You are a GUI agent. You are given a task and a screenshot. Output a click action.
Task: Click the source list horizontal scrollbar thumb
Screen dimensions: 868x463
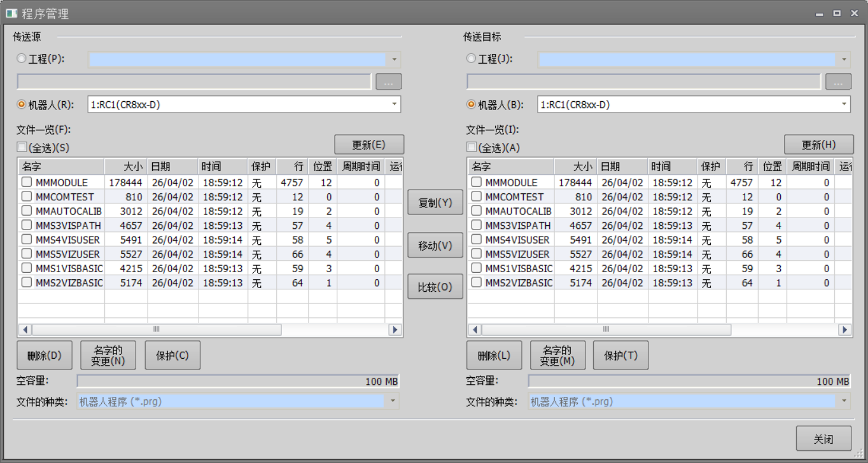point(157,329)
